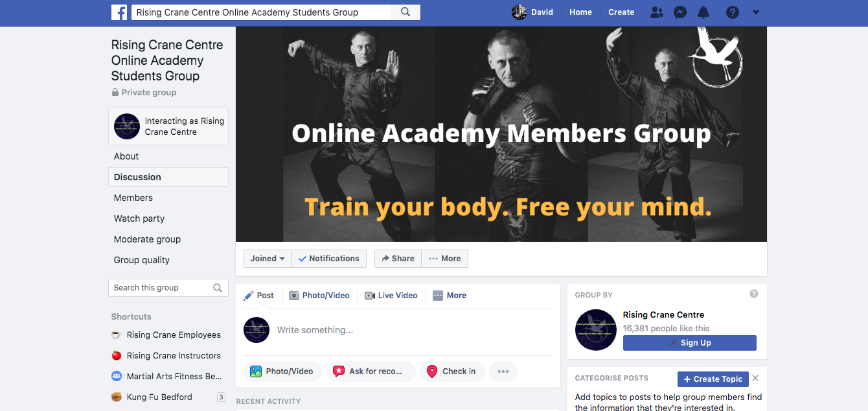
Task: Click Create Topic button
Action: (713, 379)
